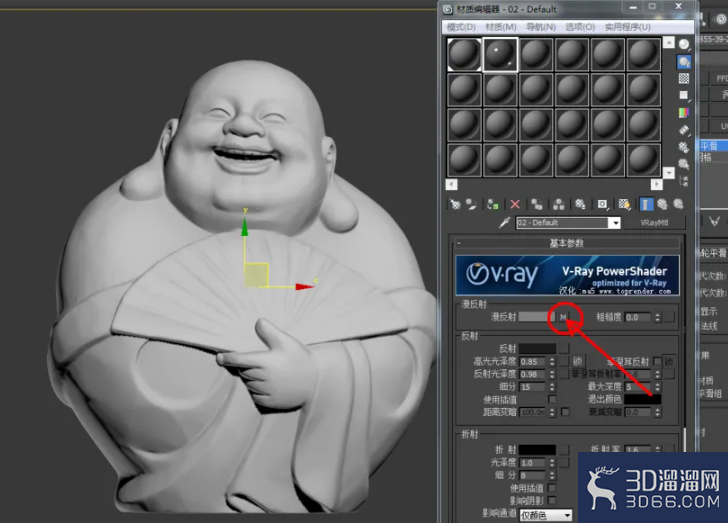Image resolution: width=728 pixels, height=523 pixels.
Task: Pick material from object with eyedropper
Action: 504,223
